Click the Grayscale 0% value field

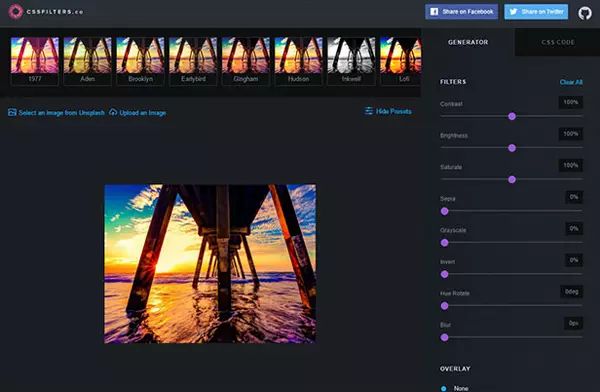pyautogui.click(x=574, y=229)
